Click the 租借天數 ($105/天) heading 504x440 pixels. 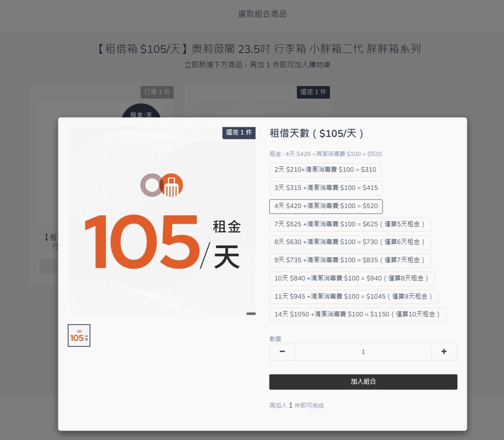click(317, 133)
